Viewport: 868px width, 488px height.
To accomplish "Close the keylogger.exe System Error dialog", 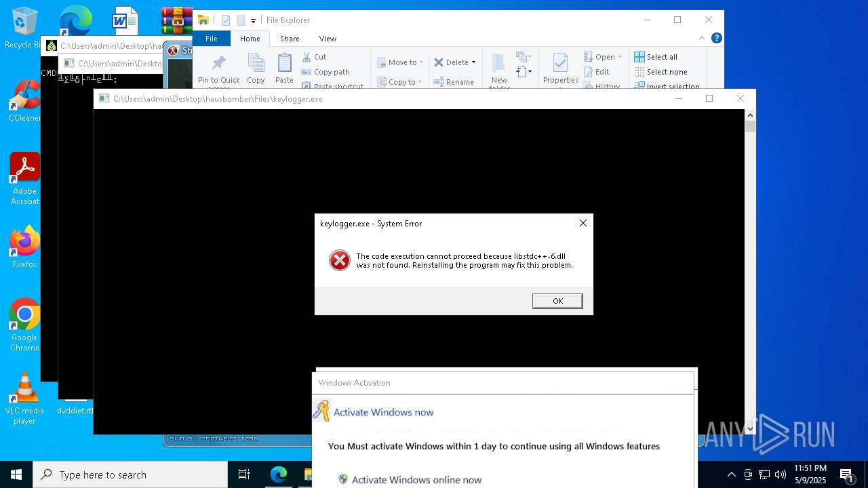I will coord(583,223).
